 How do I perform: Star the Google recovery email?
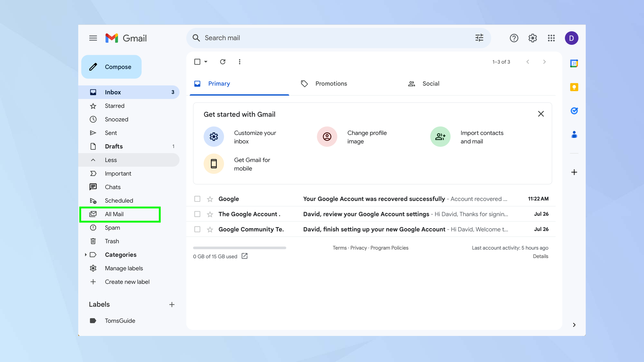[x=210, y=199]
